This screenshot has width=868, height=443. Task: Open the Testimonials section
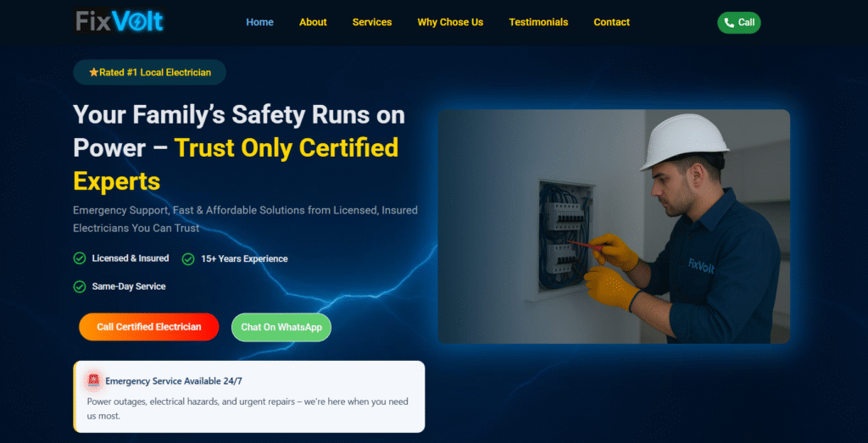click(x=538, y=22)
